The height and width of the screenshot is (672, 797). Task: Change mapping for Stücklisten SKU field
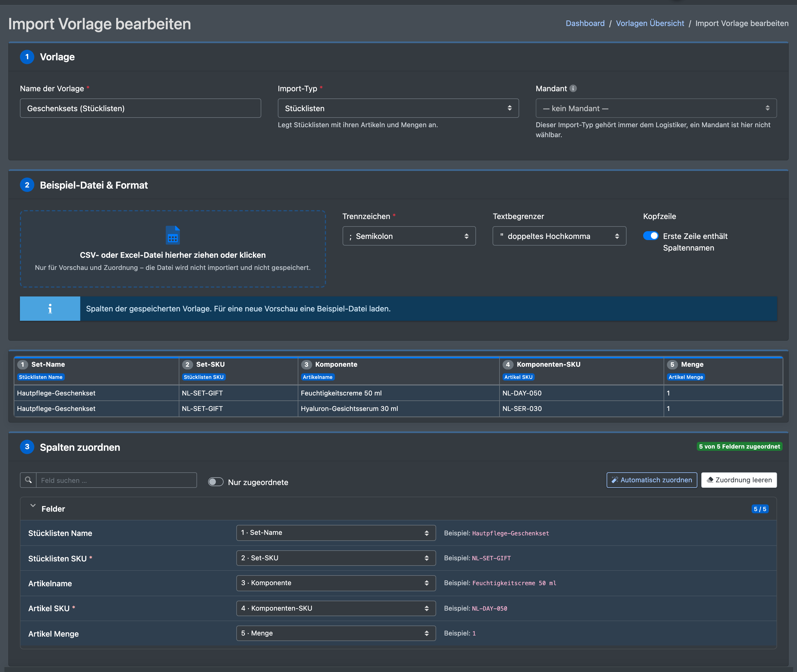click(x=336, y=558)
